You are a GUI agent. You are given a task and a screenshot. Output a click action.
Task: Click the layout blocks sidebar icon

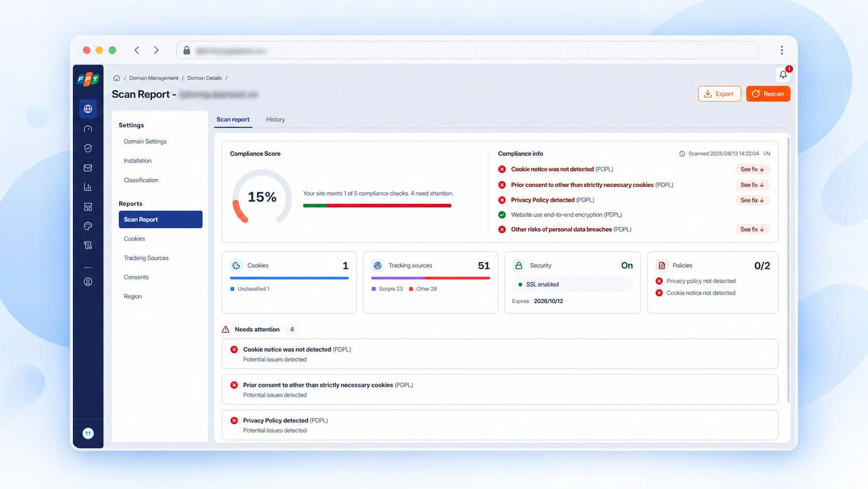point(88,207)
